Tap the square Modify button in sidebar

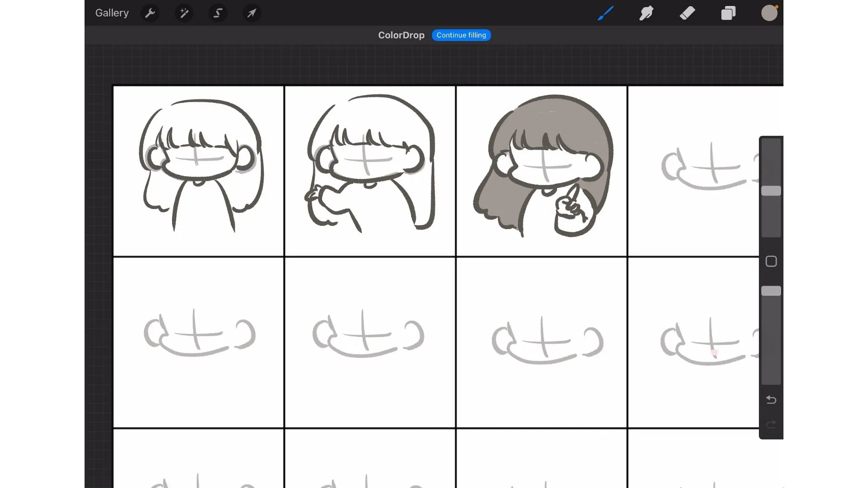coord(771,262)
